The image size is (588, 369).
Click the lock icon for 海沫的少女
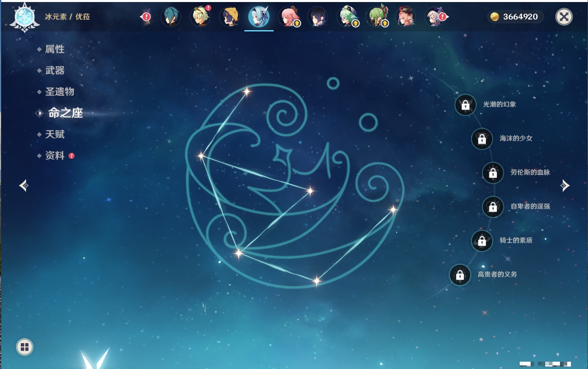coord(482,139)
